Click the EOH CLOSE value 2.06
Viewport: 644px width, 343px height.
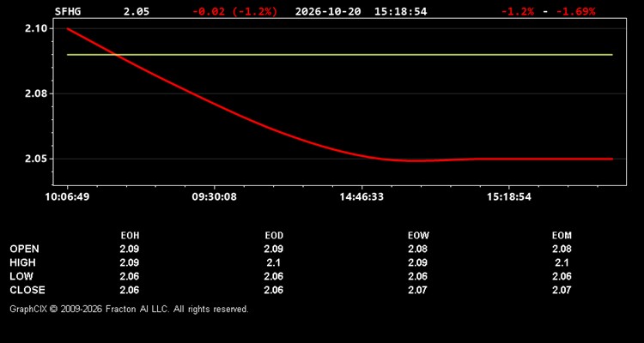coord(130,290)
